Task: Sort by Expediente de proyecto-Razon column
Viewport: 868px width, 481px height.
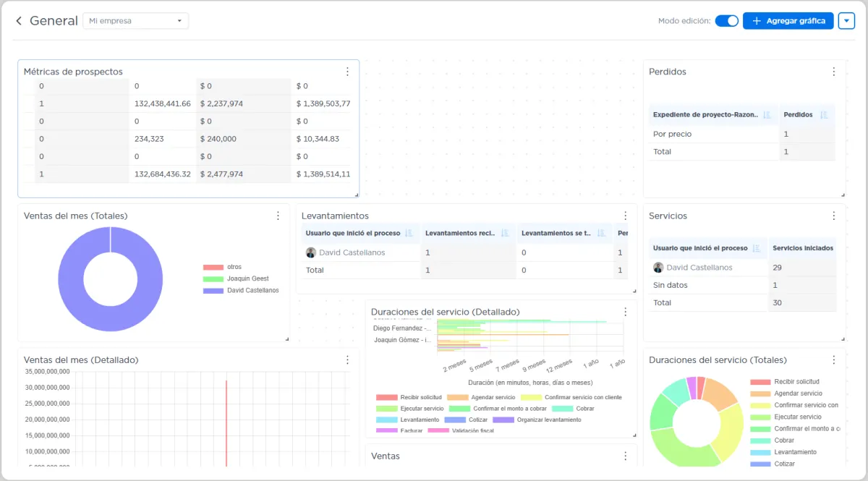Action: tap(767, 114)
